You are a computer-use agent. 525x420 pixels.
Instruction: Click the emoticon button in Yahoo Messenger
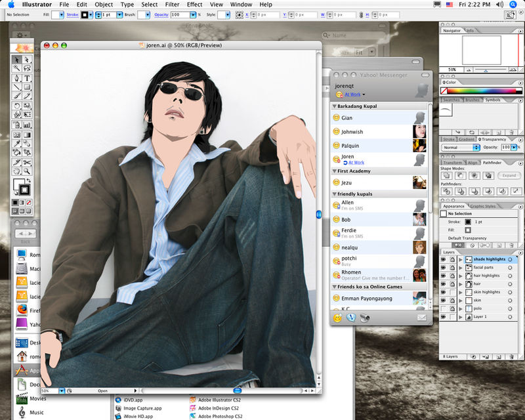tap(337, 318)
